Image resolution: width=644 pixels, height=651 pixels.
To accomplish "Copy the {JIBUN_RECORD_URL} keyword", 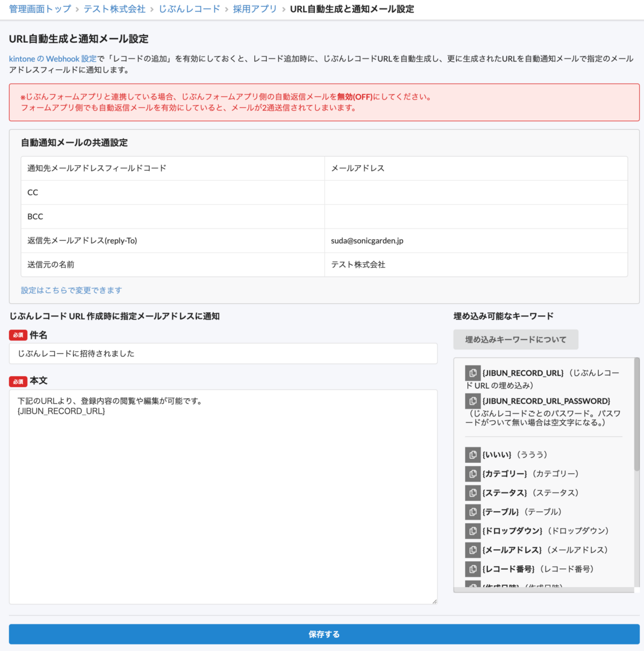I will pos(472,373).
